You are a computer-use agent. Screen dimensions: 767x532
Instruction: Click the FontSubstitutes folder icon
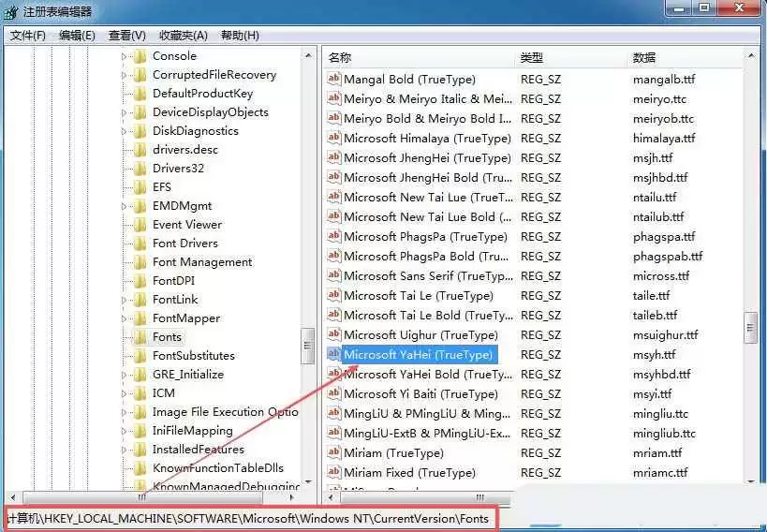pos(140,356)
